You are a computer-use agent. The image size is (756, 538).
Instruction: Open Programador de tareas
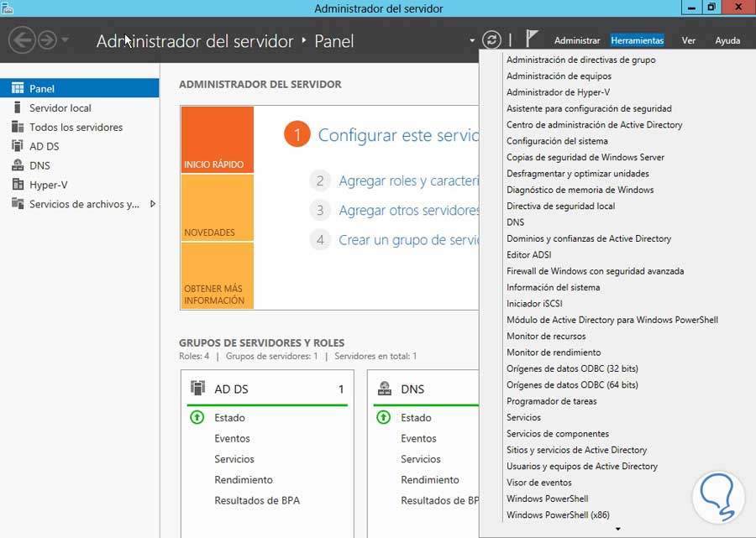tap(552, 401)
